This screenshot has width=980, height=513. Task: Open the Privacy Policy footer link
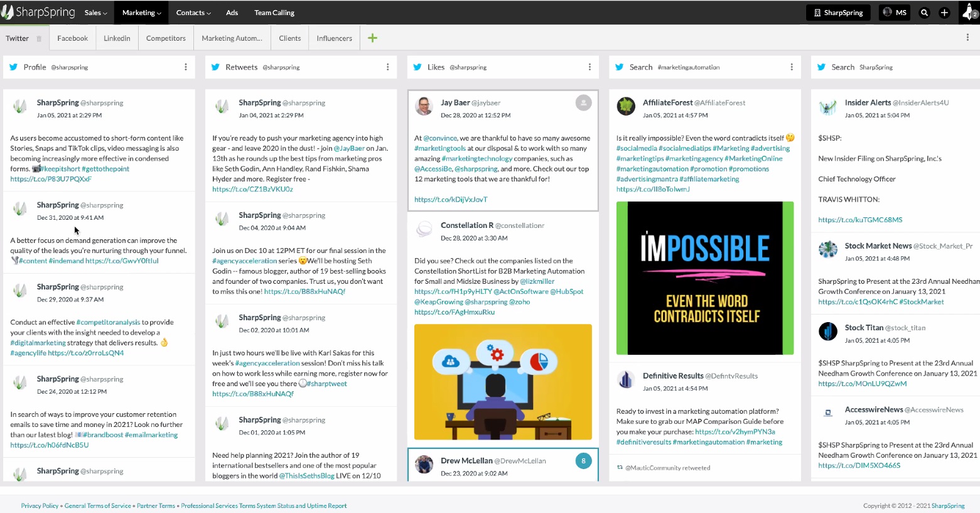[x=40, y=505]
